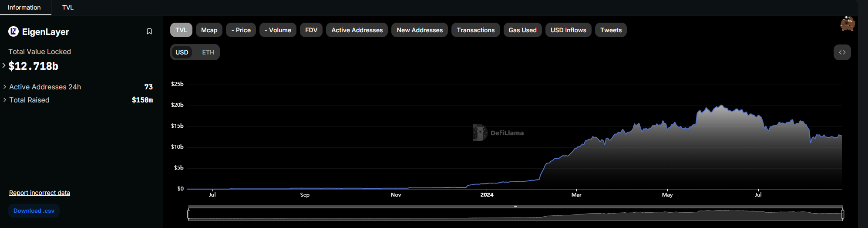Switch chart denomination to ETH
Screen dimensions: 868x228
[x=208, y=52]
